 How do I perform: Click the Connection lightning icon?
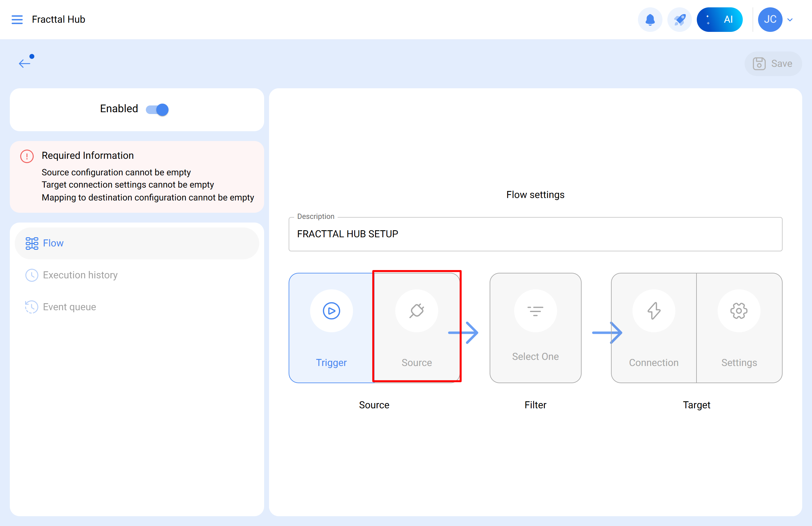(653, 311)
